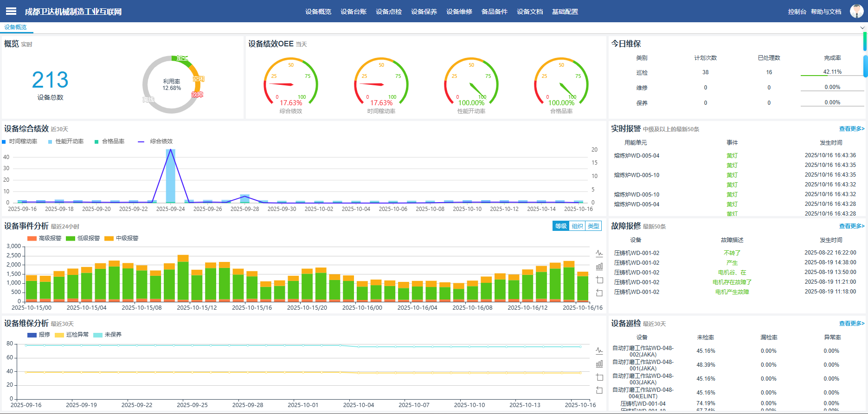Open the 基础配置 navigation menu
Screen dimensions: 868x414
tap(565, 12)
